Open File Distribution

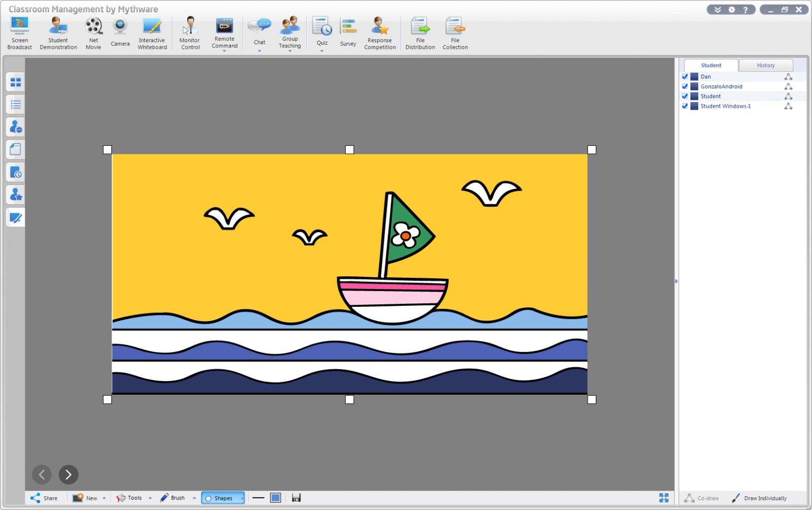420,32
